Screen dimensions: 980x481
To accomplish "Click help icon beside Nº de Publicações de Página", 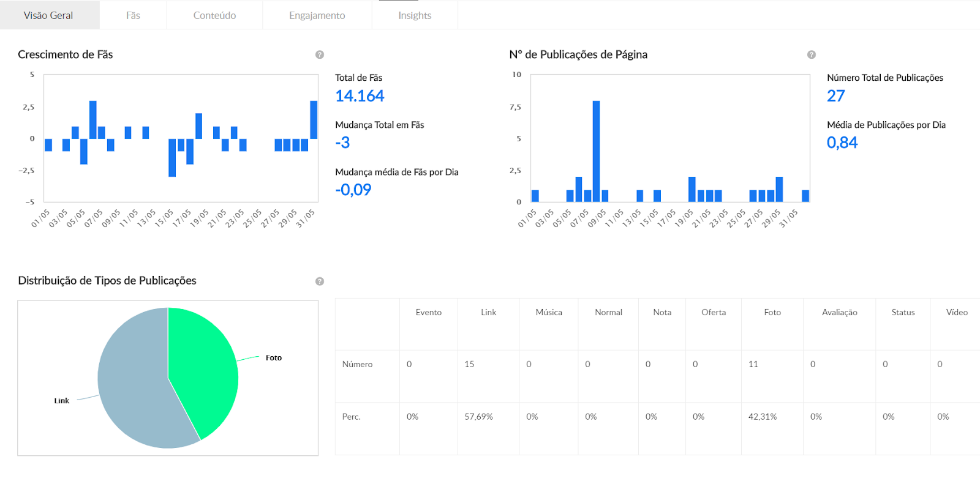I will 812,54.
